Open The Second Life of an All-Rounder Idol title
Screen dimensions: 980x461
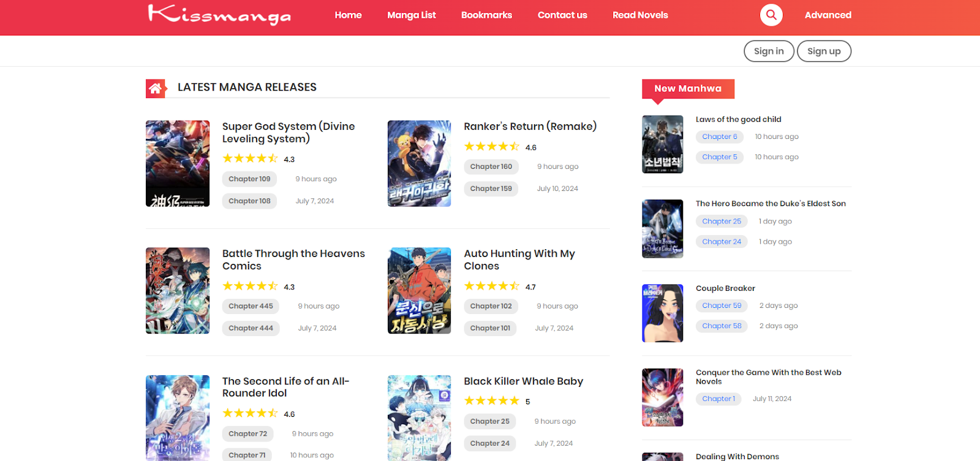click(x=285, y=387)
